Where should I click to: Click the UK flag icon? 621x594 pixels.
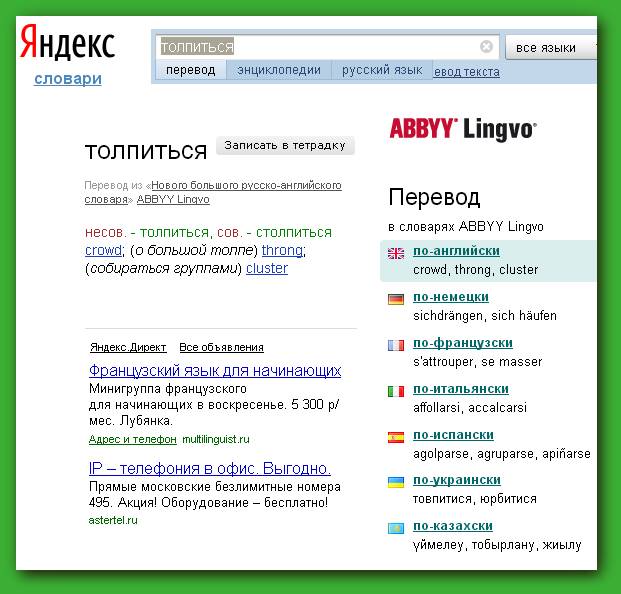pos(396,253)
